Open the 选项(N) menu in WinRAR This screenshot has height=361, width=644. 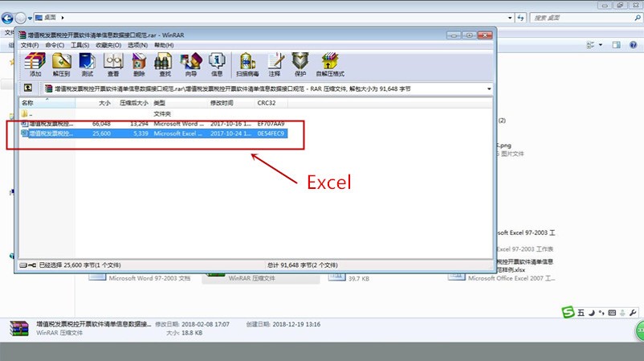click(x=137, y=45)
